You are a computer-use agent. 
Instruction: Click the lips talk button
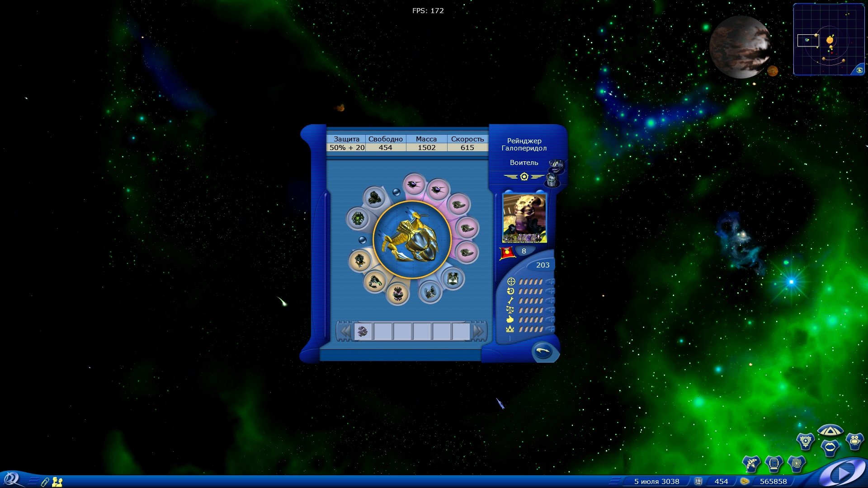[x=830, y=447]
